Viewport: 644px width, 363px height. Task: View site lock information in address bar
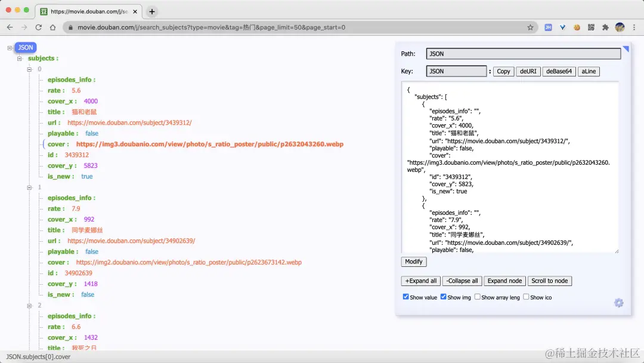pyautogui.click(x=70, y=27)
